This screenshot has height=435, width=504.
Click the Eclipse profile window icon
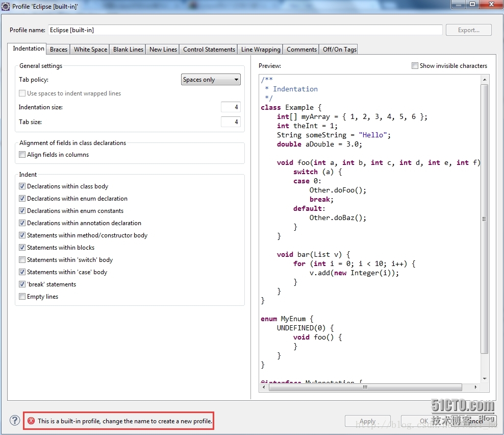pyautogui.click(x=6, y=6)
